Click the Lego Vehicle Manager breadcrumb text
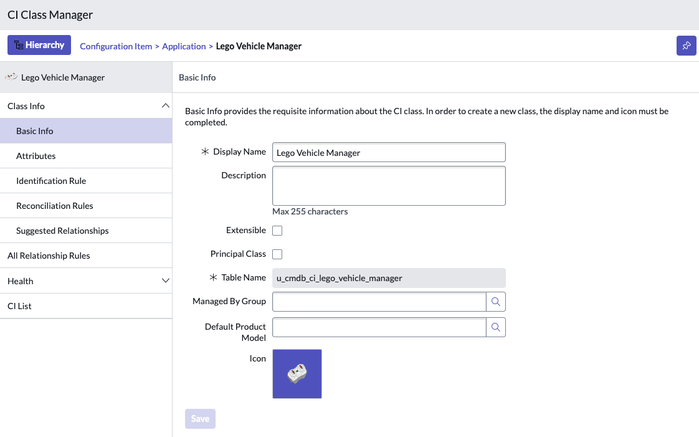This screenshot has width=699, height=437. (259, 46)
